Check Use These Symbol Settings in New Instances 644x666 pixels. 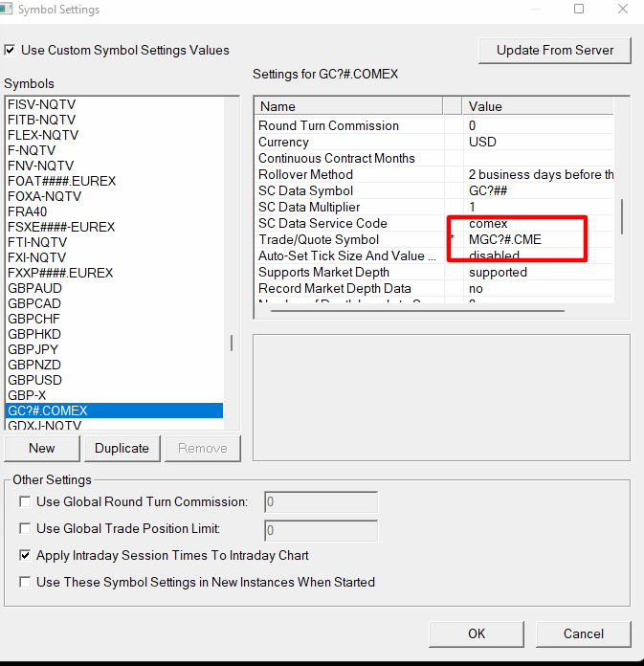coord(25,582)
